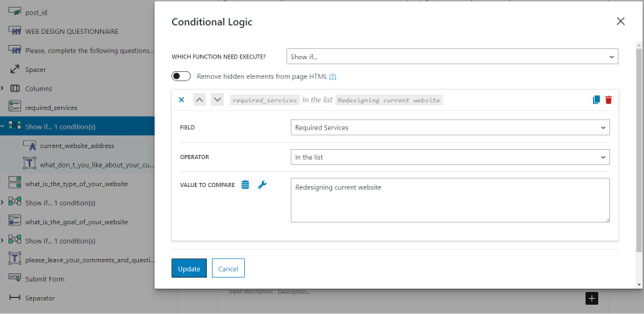
Task: Click the checkbox field icon of required_services
Action: pyautogui.click(x=14, y=106)
